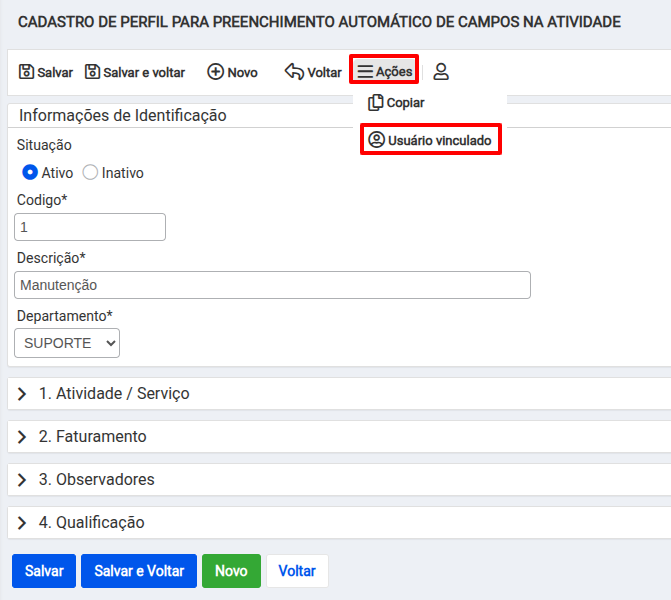This screenshot has width=671, height=600.
Task: Click into the Descrição text field
Action: coord(272,285)
